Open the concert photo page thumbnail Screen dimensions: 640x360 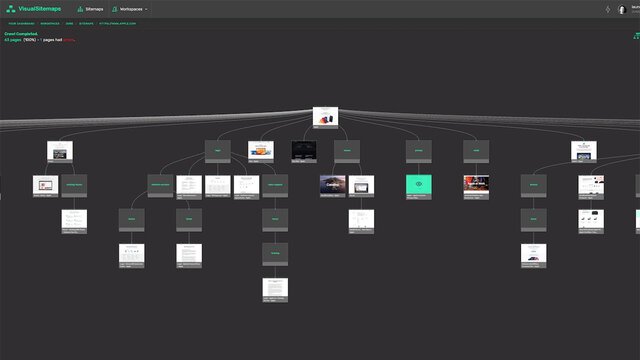(476, 186)
